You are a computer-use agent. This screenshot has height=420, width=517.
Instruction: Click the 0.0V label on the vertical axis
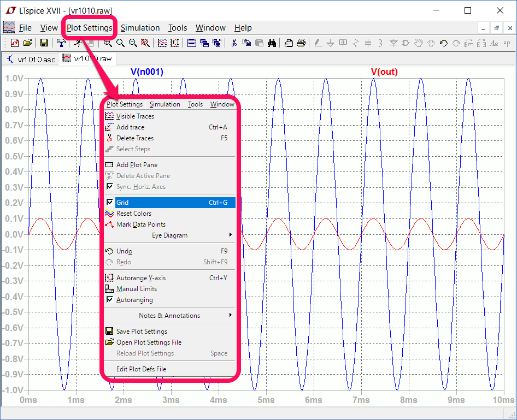click(14, 234)
